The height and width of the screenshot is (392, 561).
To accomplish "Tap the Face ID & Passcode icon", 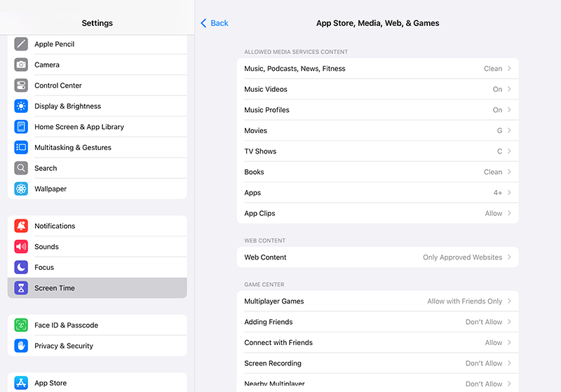I will pos(21,325).
